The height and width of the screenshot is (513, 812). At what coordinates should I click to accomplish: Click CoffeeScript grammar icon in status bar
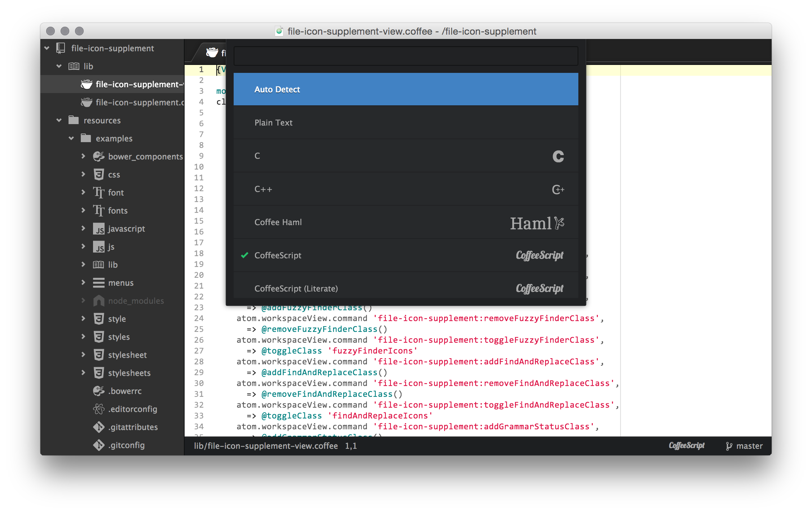coord(686,446)
